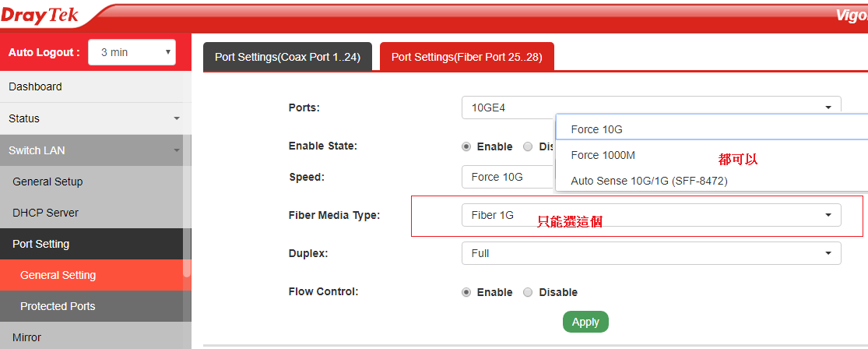868x349 pixels.
Task: Select Enable for Enable State
Action: (x=467, y=146)
